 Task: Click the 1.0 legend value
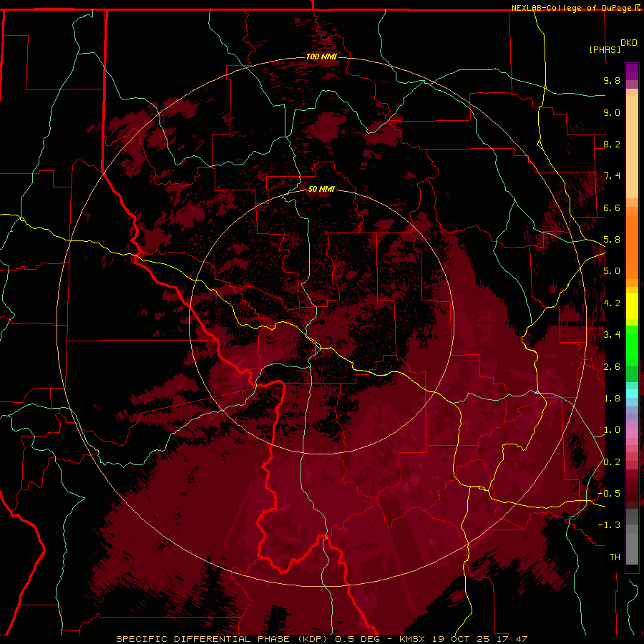pos(612,430)
